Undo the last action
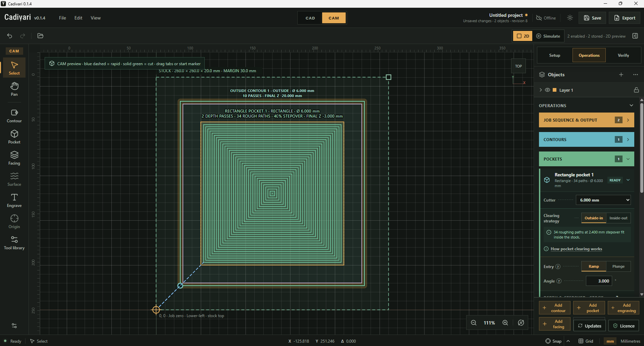 pyautogui.click(x=10, y=36)
